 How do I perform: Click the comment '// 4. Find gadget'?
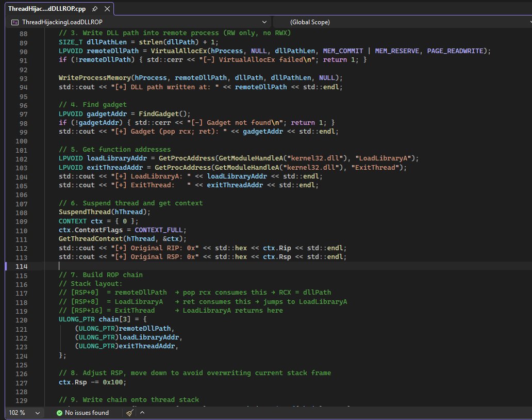pos(93,105)
